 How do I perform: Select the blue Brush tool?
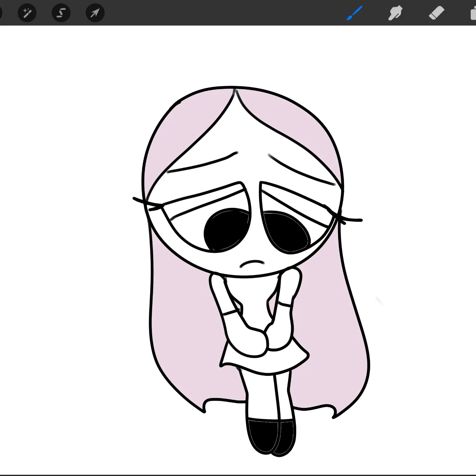(x=354, y=13)
